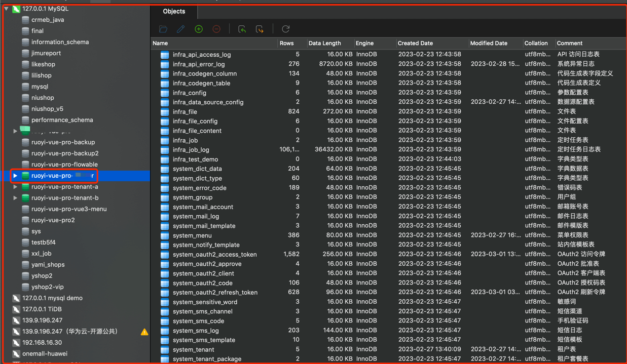Click the red Delete Table minus icon

(216, 29)
